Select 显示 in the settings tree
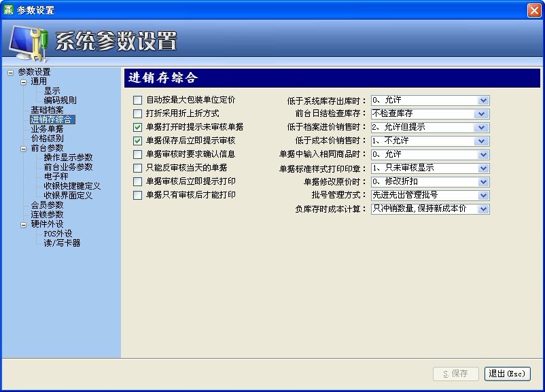Image resolution: width=545 pixels, height=392 pixels. (x=52, y=91)
